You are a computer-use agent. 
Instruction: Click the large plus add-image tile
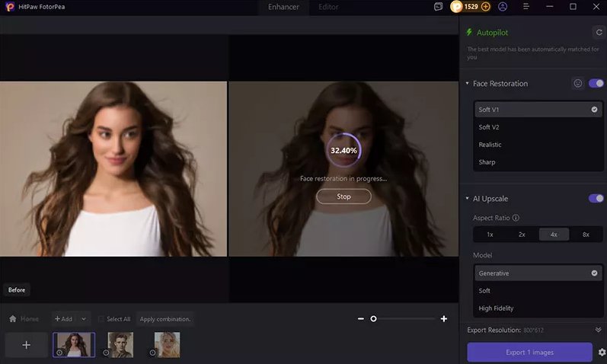(x=27, y=345)
